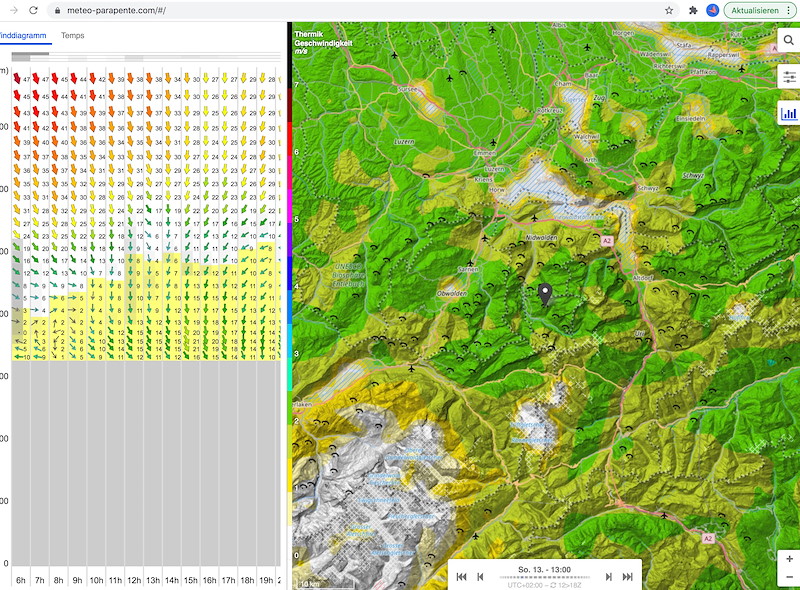Viewport: 800px width, 590px height.
Task: Click the Nidwalden label on the map
Action: point(541,238)
